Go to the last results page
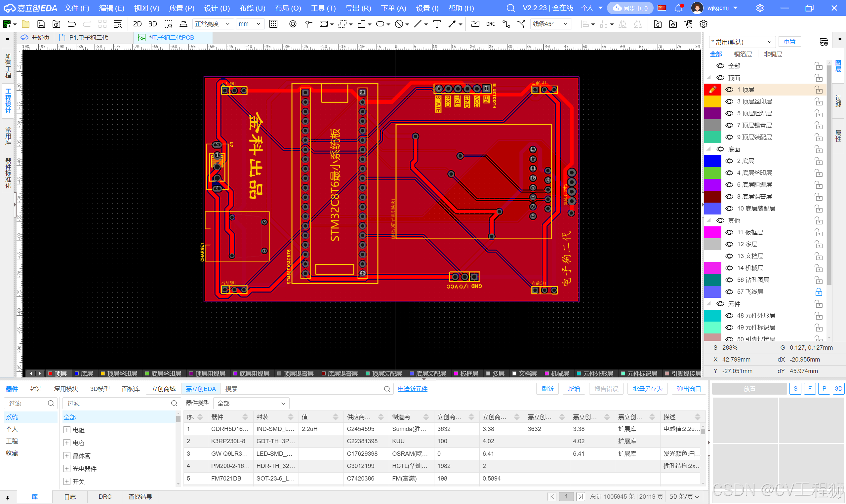Image resolution: width=846 pixels, height=504 pixels. click(581, 496)
